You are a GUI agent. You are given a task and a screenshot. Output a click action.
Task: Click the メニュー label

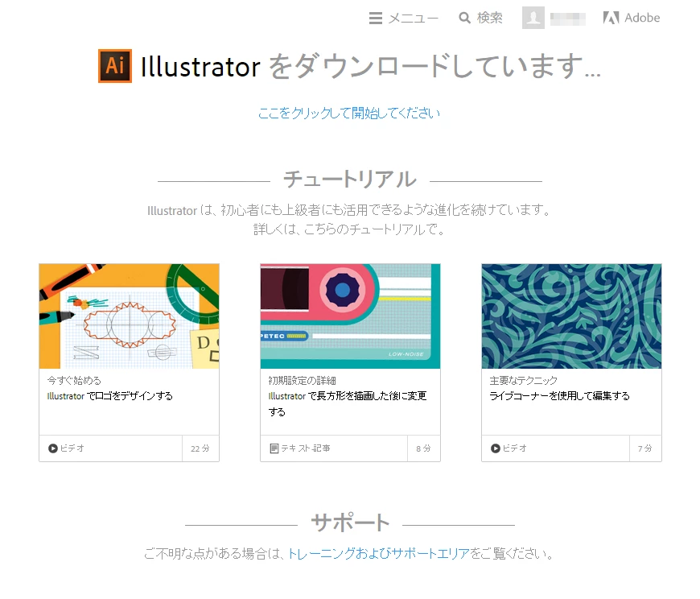point(413,18)
